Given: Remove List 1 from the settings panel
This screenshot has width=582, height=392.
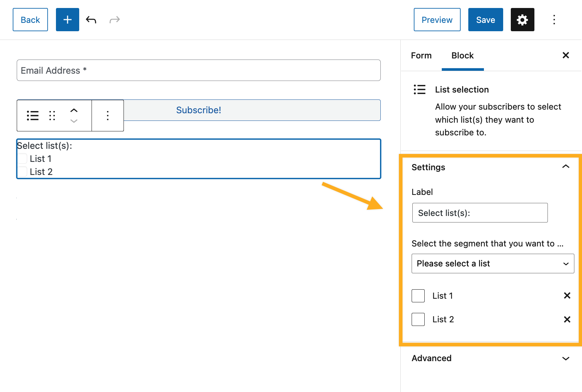Looking at the screenshot, I should pos(567,295).
